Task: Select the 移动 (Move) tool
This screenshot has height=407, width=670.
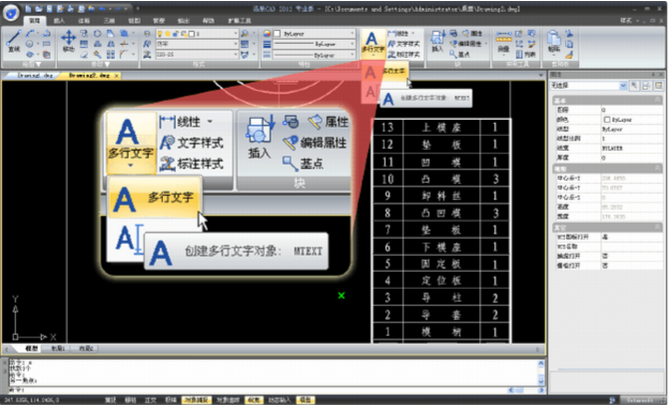Action: 68,42
